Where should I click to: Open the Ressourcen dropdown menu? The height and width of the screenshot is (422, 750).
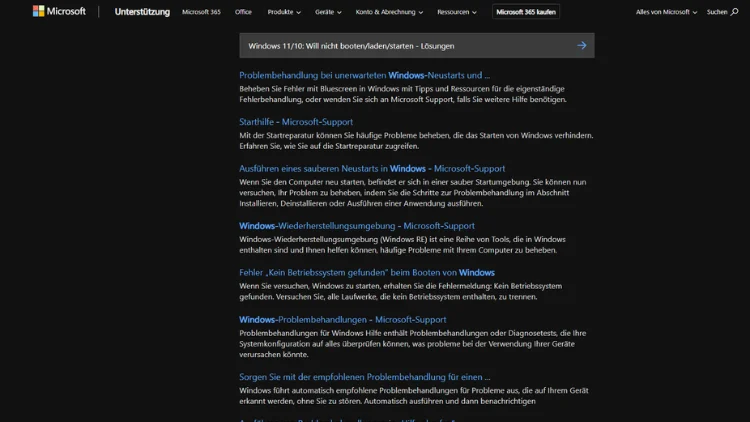pyautogui.click(x=457, y=12)
